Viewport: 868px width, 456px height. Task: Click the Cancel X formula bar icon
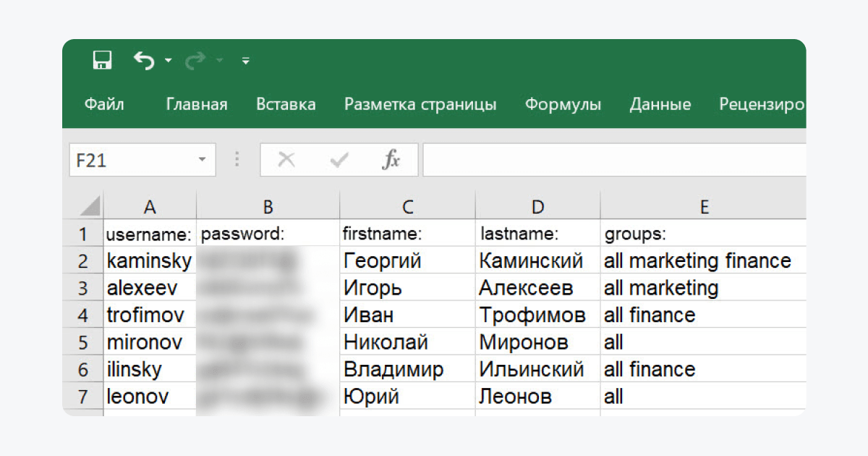coord(286,160)
